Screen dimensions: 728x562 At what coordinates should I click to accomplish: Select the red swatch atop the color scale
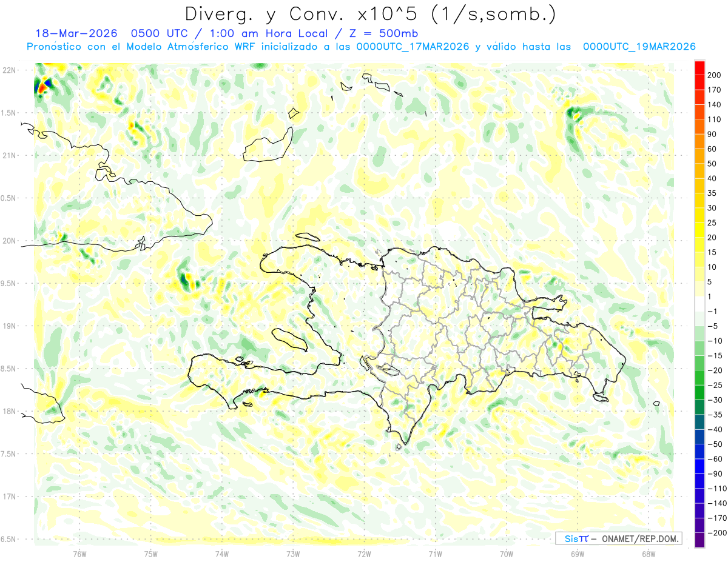pyautogui.click(x=699, y=68)
